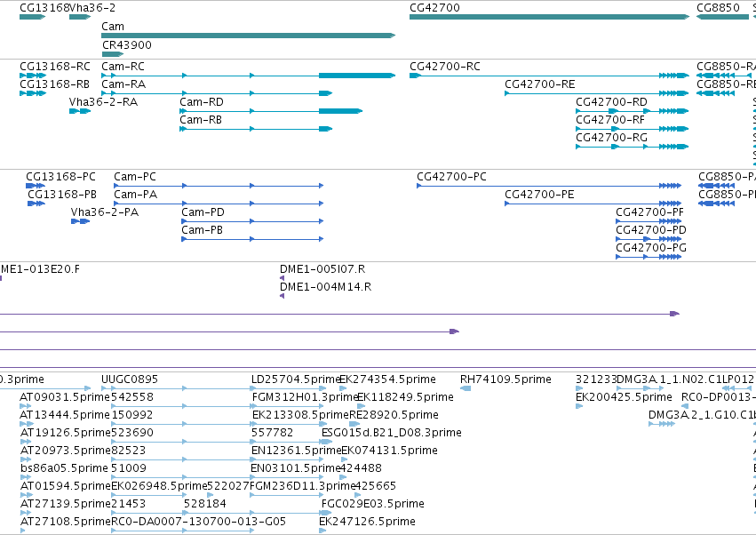Select EST LD25704.5prime
Viewport: 756px width, 535px height.
(288, 388)
